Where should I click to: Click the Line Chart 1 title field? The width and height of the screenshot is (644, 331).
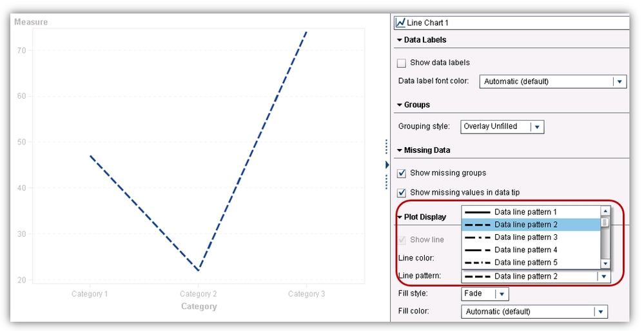511,23
